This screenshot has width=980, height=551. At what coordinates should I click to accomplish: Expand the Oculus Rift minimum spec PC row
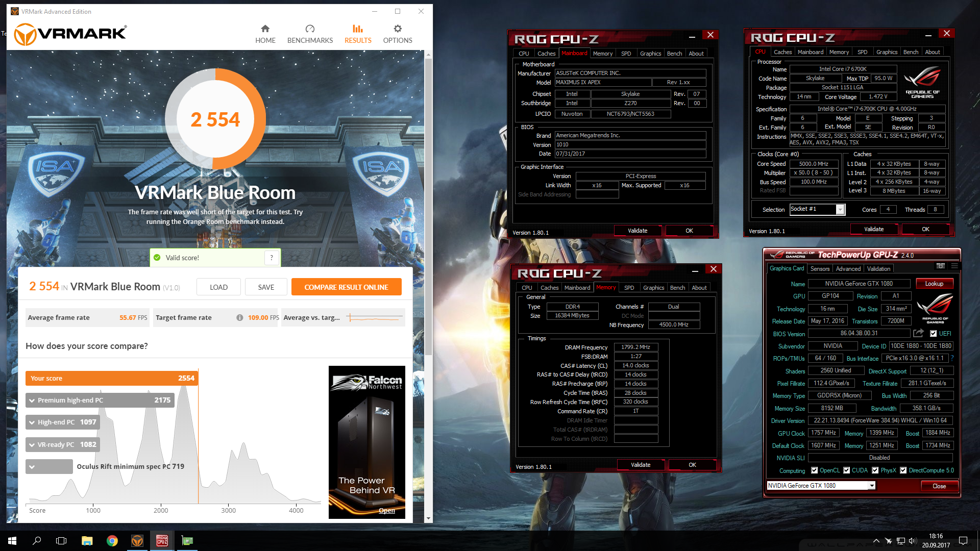click(32, 467)
